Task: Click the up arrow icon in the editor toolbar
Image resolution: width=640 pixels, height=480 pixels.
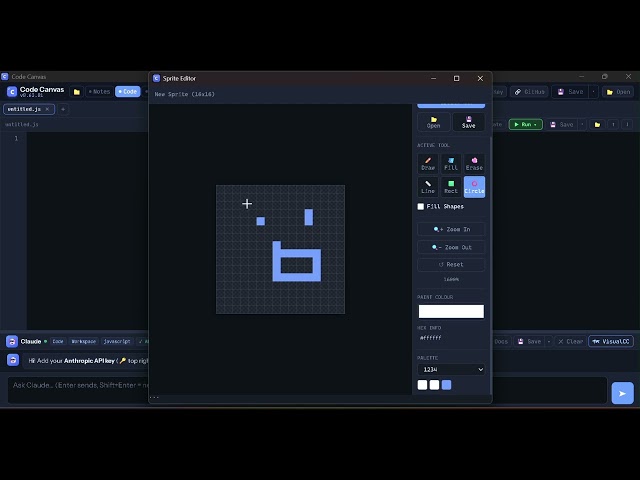Action: pos(613,124)
